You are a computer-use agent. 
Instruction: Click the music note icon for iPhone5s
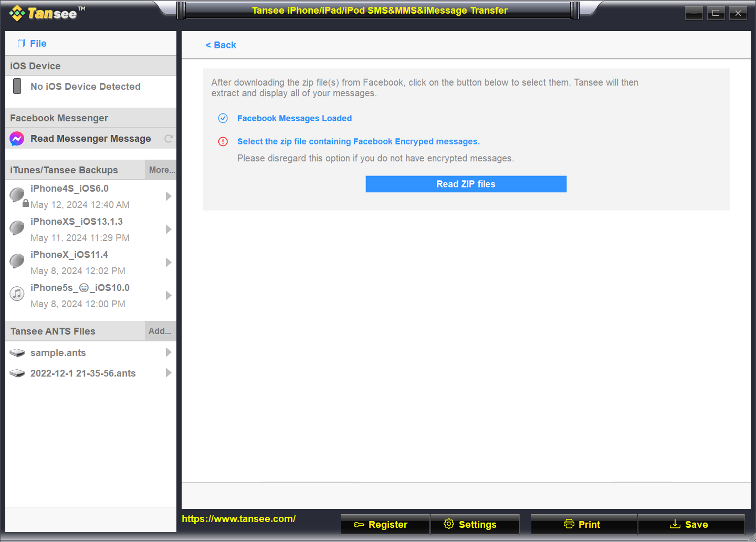(17, 294)
